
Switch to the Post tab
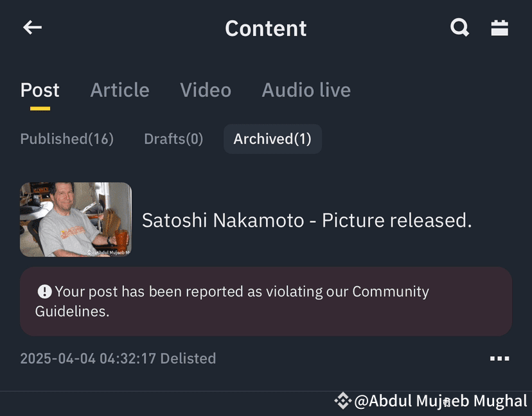click(40, 90)
